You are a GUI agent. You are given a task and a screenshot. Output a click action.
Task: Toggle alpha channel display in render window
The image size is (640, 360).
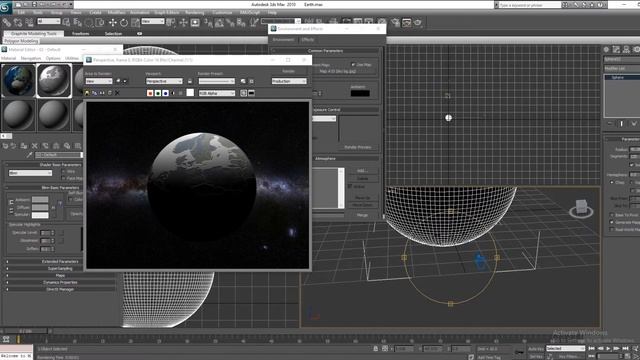[173, 93]
